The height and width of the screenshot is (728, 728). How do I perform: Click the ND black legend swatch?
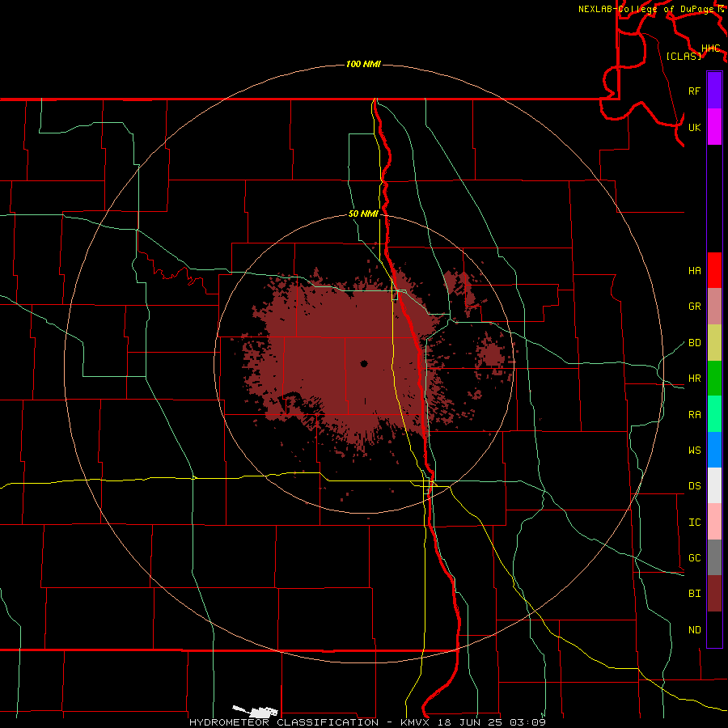coord(714,629)
